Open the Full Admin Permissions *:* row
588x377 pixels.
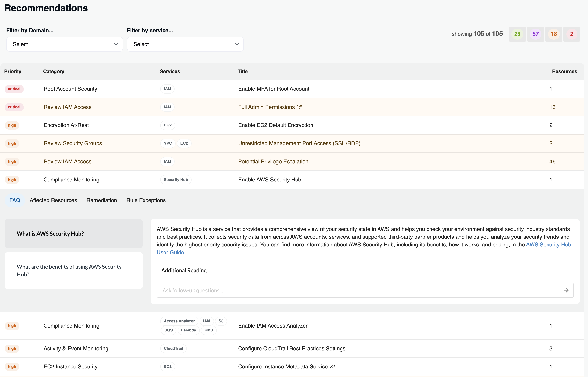coord(292,107)
